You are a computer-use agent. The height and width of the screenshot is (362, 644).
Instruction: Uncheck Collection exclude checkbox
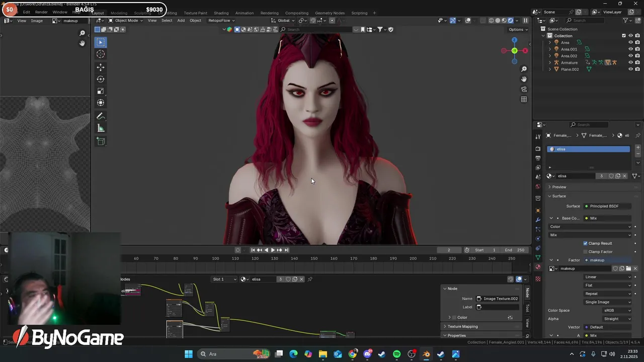(624, 36)
